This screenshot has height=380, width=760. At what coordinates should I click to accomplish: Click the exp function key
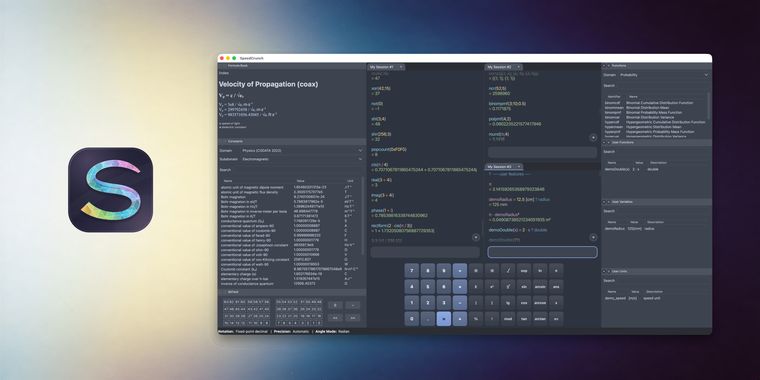coord(524,270)
